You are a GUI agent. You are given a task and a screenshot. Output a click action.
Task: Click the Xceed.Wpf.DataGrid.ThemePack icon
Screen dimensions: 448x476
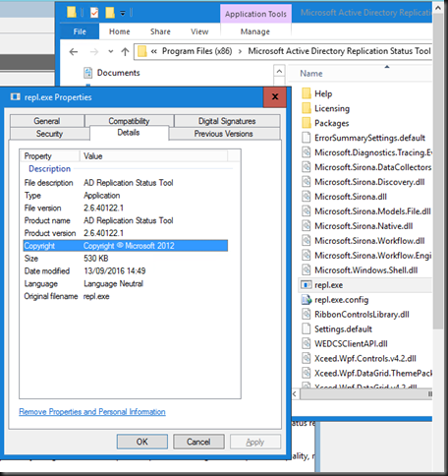coord(307,373)
